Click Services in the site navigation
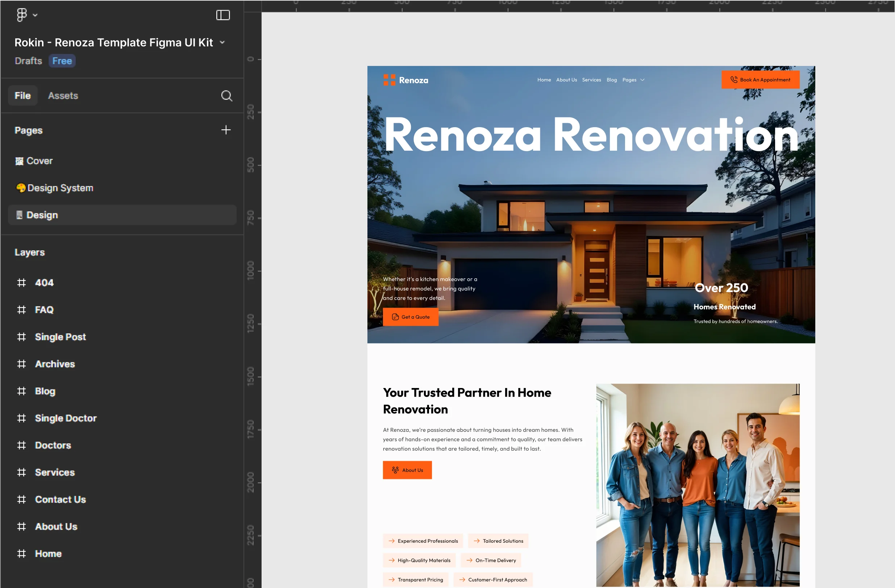The width and height of the screenshot is (895, 588). tap(591, 80)
